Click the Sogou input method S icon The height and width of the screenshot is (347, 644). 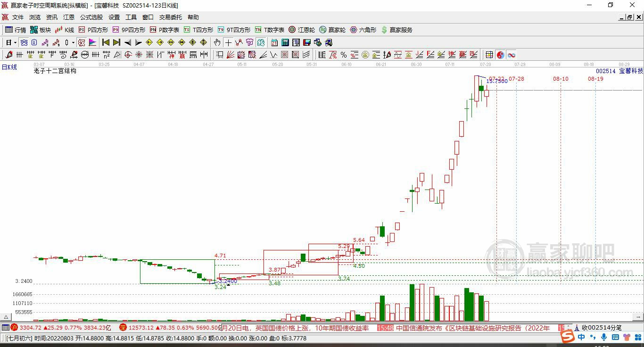point(568,337)
